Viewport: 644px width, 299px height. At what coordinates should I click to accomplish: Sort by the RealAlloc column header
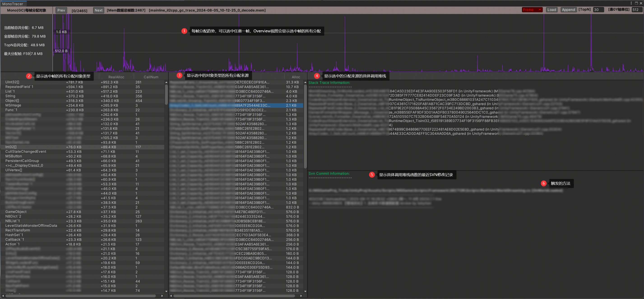pyautogui.click(x=116, y=77)
